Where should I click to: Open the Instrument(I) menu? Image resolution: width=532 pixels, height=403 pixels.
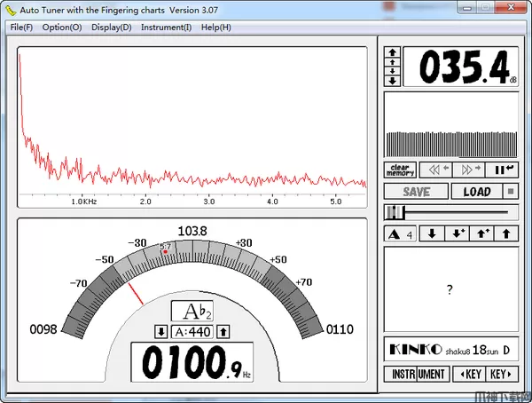tap(166, 27)
